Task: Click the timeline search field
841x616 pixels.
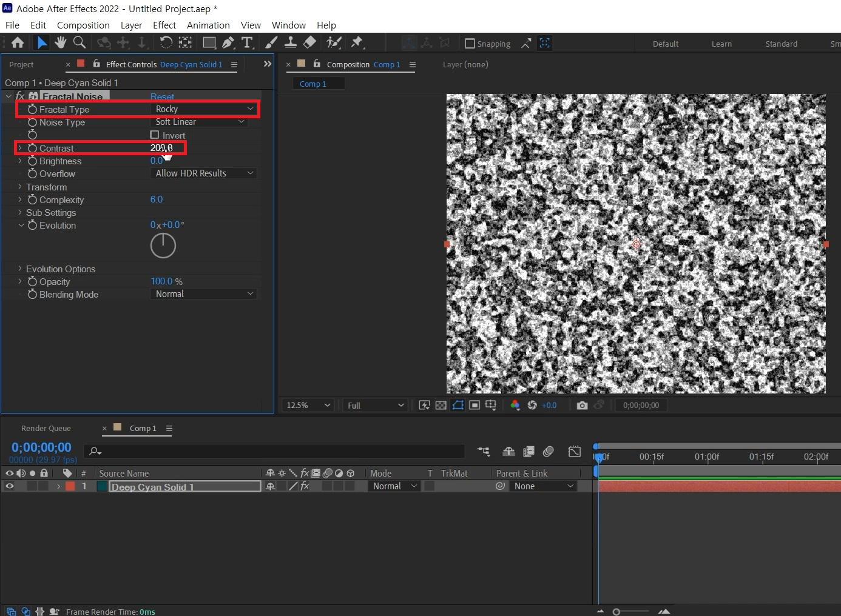Action: (x=275, y=451)
